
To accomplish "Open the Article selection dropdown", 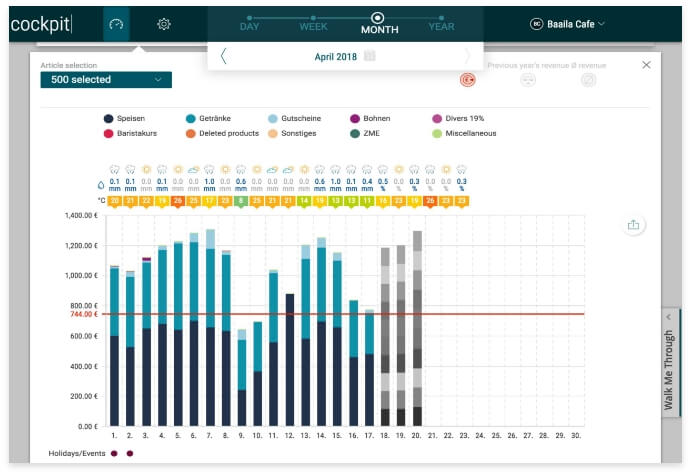I will (x=105, y=80).
